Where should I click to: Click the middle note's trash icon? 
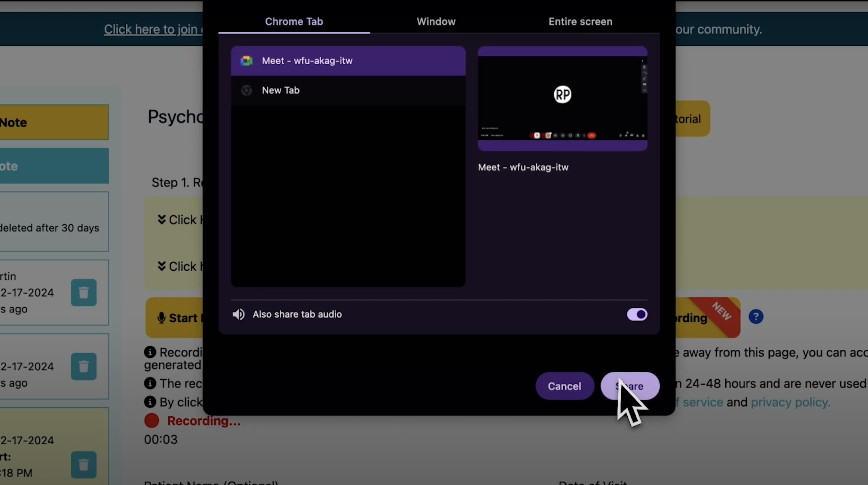coord(84,366)
